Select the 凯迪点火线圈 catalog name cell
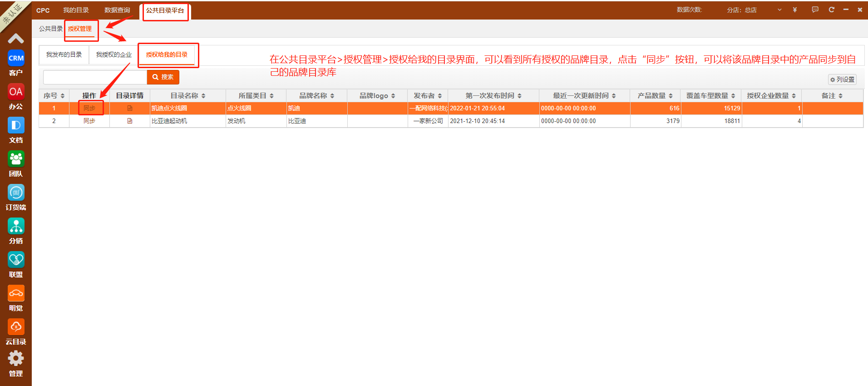 click(188, 108)
